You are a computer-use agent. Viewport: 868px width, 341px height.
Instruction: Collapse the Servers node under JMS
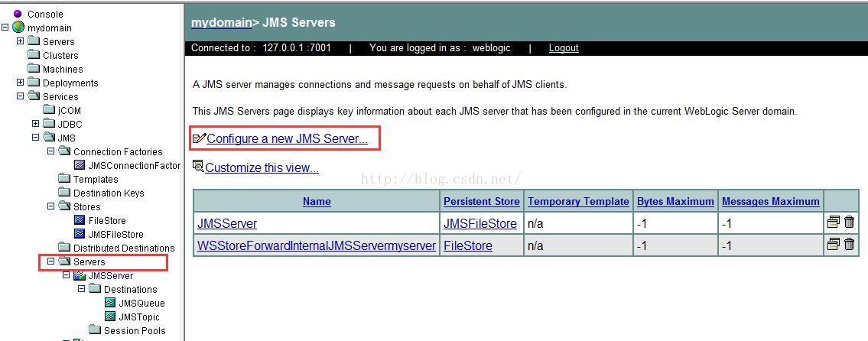coord(51,261)
